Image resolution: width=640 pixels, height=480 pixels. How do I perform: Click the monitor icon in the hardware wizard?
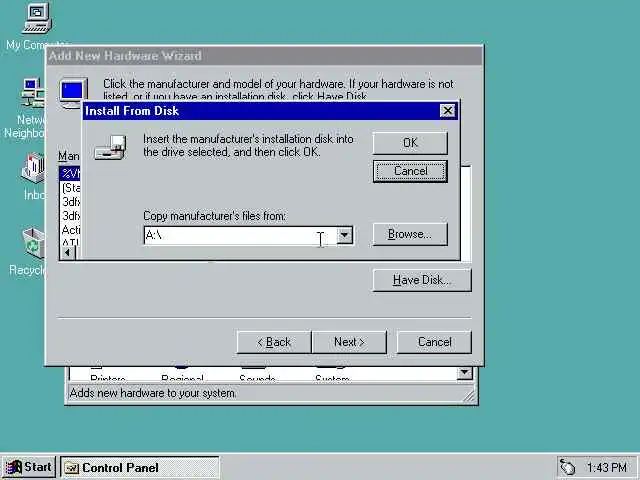click(73, 93)
